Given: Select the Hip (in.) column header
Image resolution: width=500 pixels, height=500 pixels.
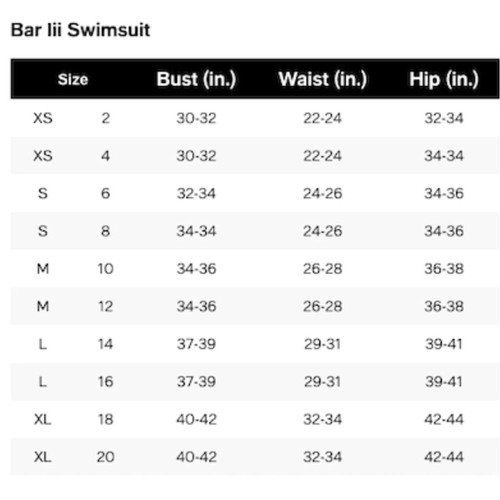Looking at the screenshot, I should [x=444, y=79].
